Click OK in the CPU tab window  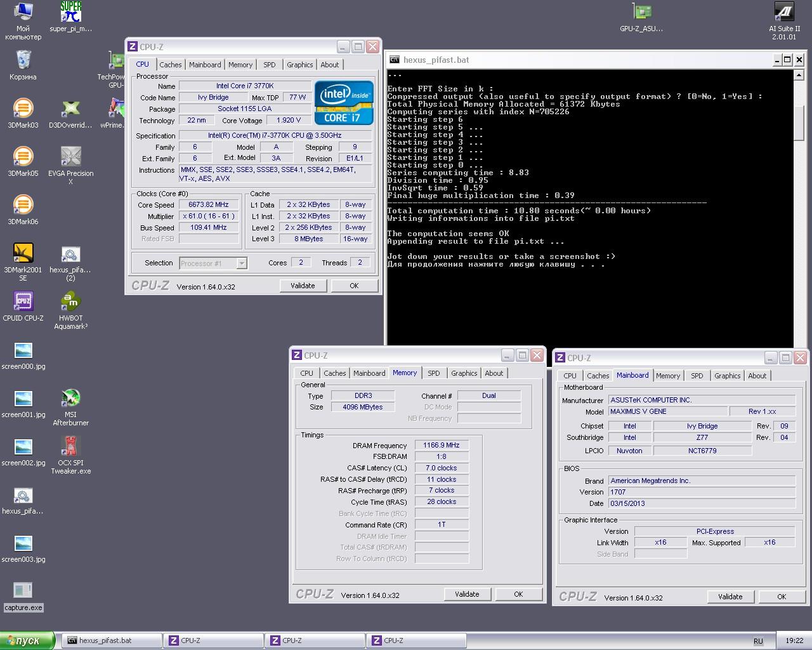[354, 286]
